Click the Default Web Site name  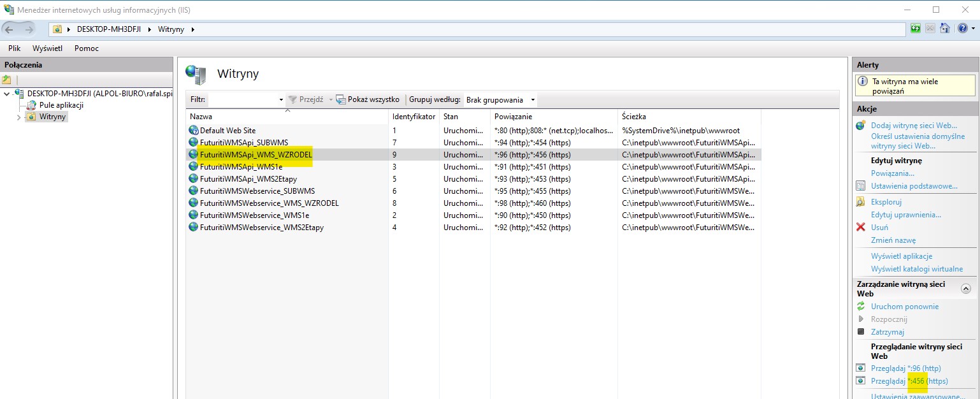227,130
